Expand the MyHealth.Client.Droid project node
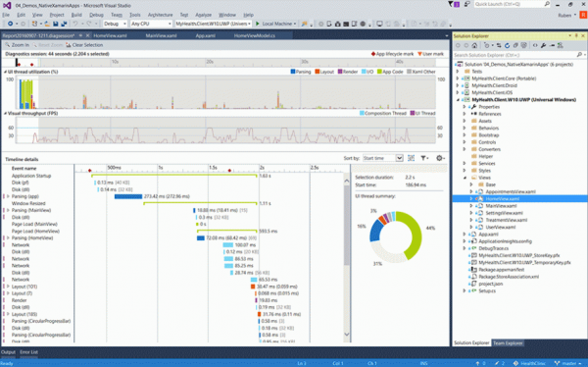Screen dimensions: 588x367 coord(458,85)
